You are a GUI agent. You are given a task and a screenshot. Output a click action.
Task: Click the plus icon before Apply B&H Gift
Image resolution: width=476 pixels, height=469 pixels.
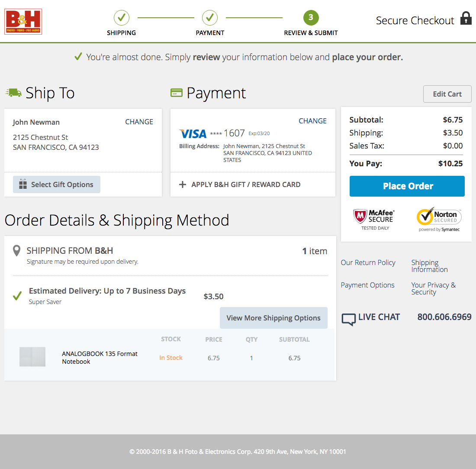coord(183,184)
